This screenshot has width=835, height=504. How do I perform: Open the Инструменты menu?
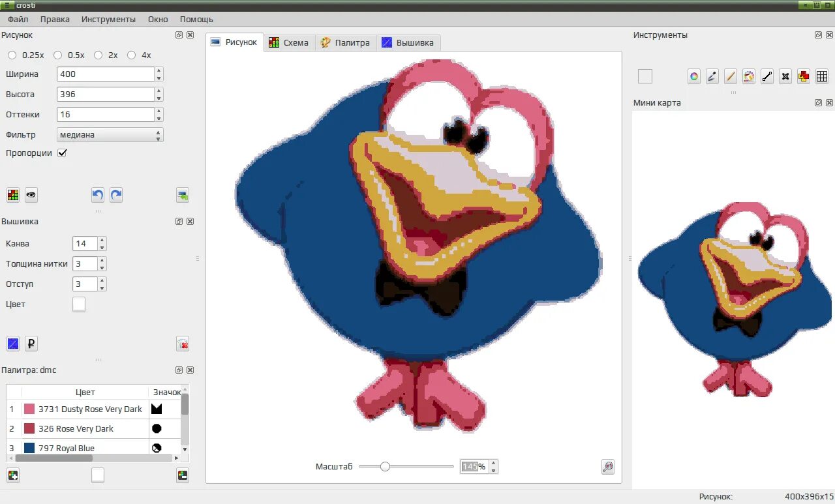tap(108, 20)
